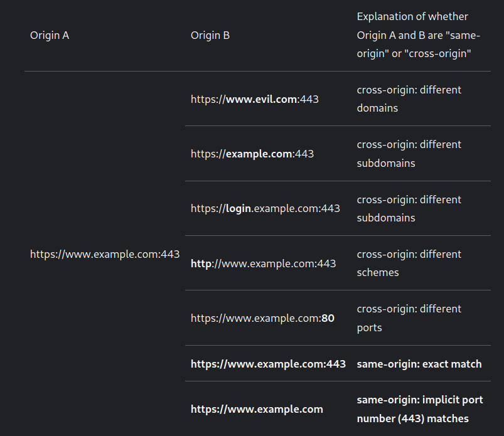Click the "Origin A" column header
504x436 pixels.
point(50,35)
